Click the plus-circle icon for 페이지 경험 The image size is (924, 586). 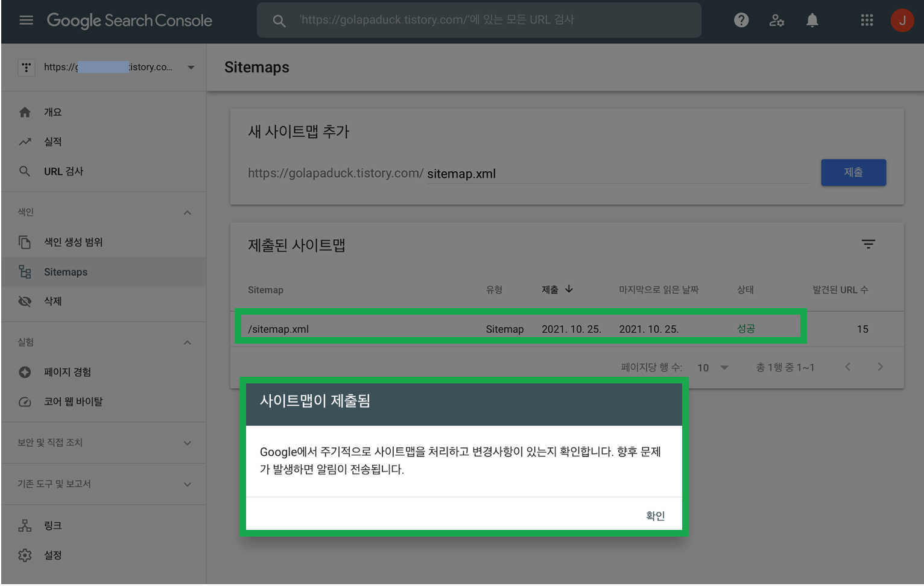pyautogui.click(x=25, y=372)
